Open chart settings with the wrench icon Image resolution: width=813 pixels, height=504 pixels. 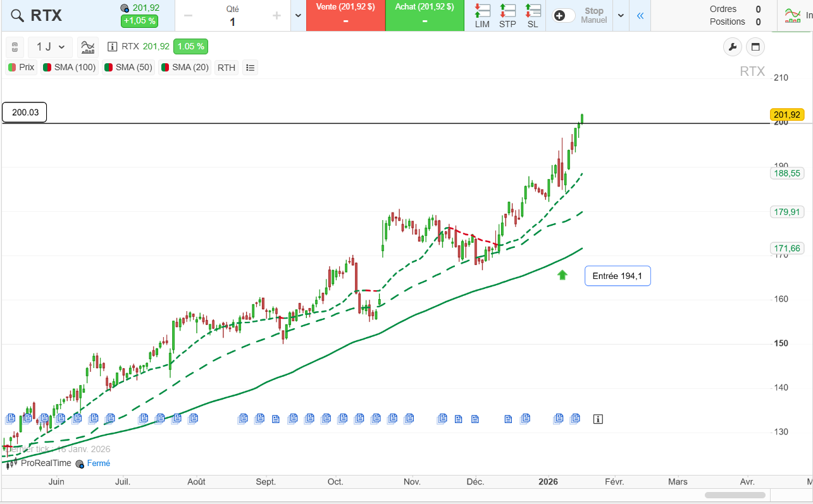point(733,47)
